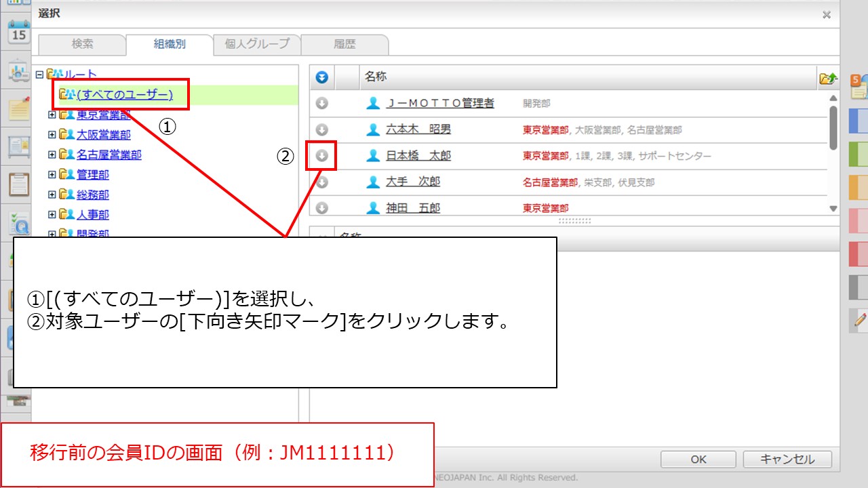Click the orange color tab in right sidebar
This screenshot has width=868, height=488.
(859, 188)
